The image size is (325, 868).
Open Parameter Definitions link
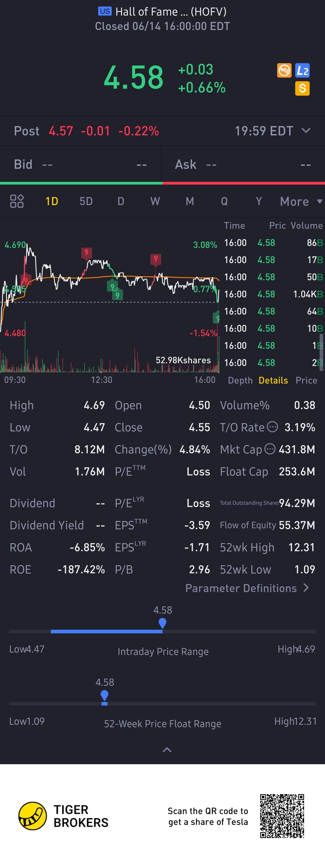pyautogui.click(x=247, y=588)
